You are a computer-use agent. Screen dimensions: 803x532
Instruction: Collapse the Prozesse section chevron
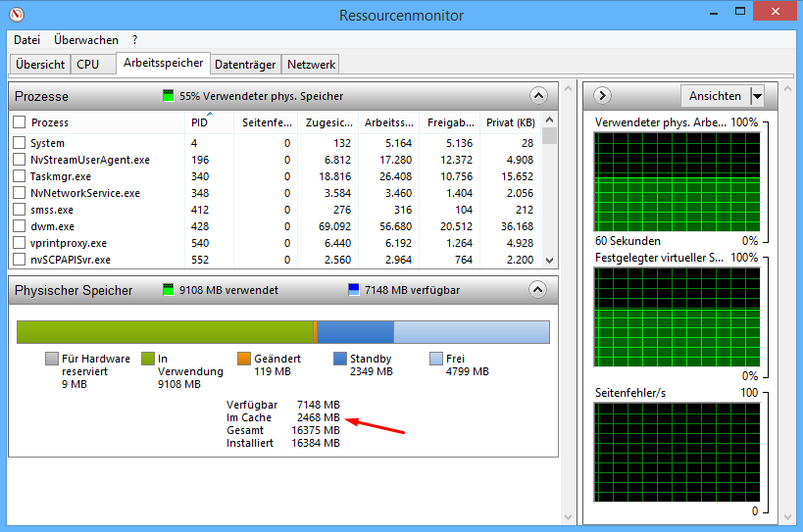[x=538, y=96]
